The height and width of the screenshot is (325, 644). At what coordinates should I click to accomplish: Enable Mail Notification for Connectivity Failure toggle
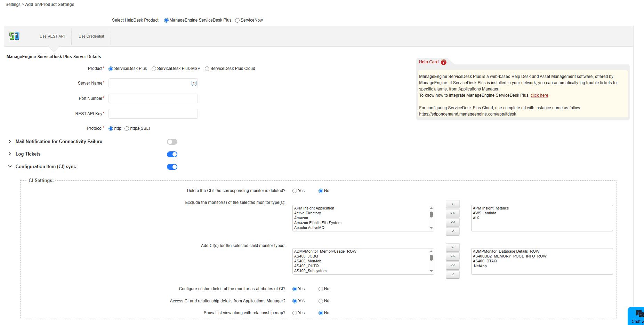tap(172, 142)
